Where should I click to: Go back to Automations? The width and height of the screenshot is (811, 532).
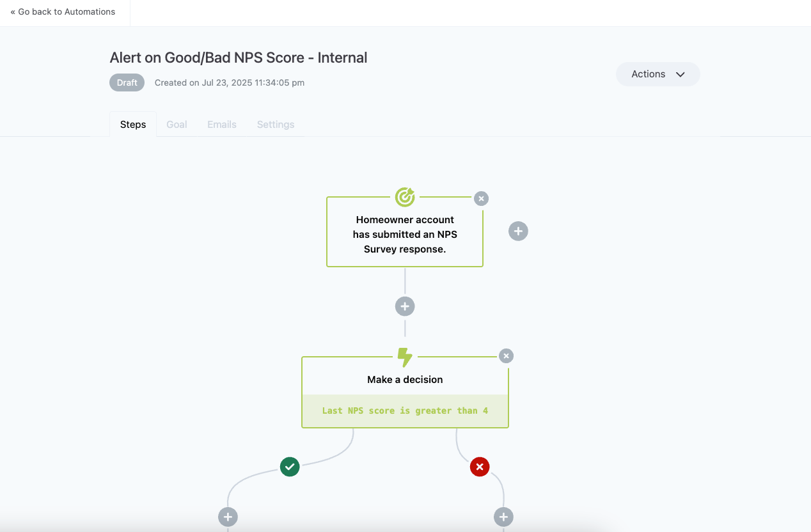(63, 12)
